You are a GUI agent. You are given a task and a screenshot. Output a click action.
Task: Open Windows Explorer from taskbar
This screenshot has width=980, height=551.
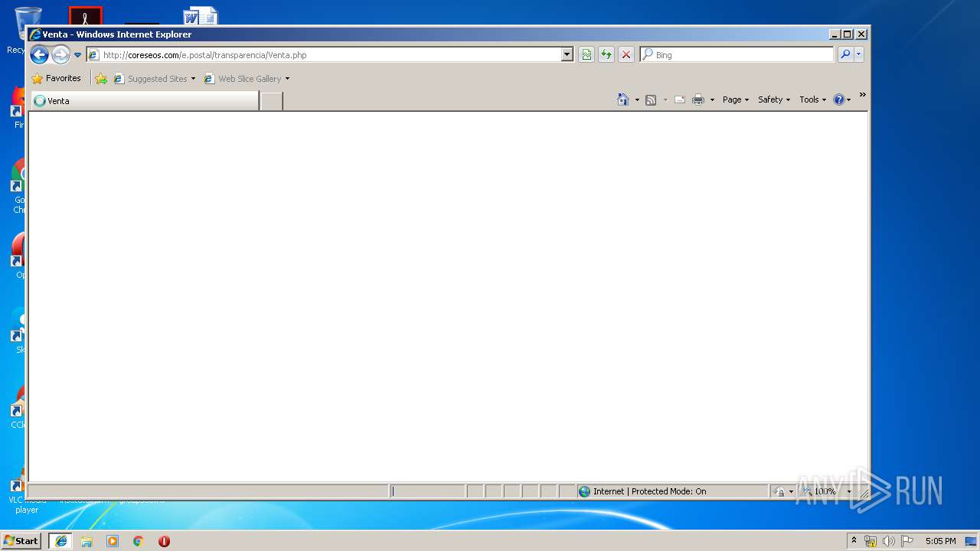coord(87,540)
